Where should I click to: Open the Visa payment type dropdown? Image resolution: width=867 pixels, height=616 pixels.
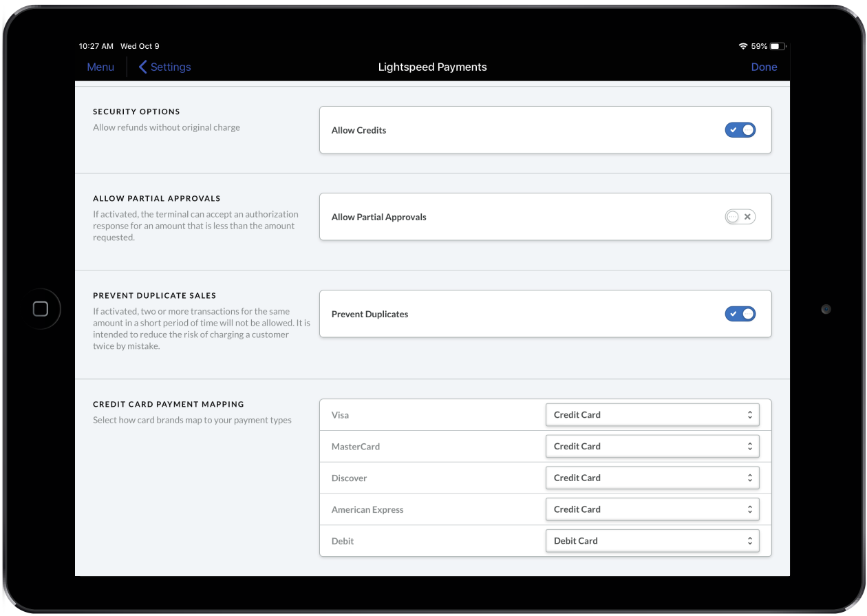(x=652, y=415)
